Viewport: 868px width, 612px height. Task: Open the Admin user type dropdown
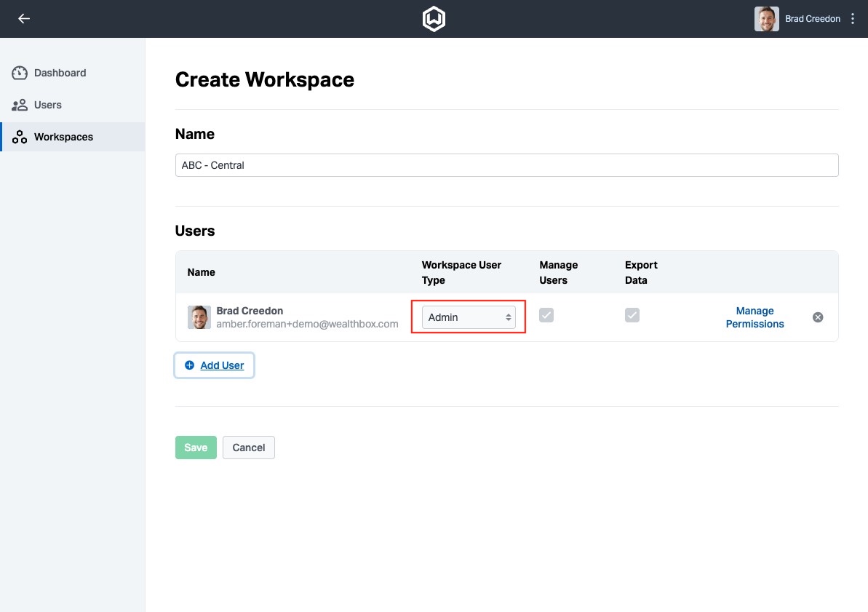click(x=469, y=317)
